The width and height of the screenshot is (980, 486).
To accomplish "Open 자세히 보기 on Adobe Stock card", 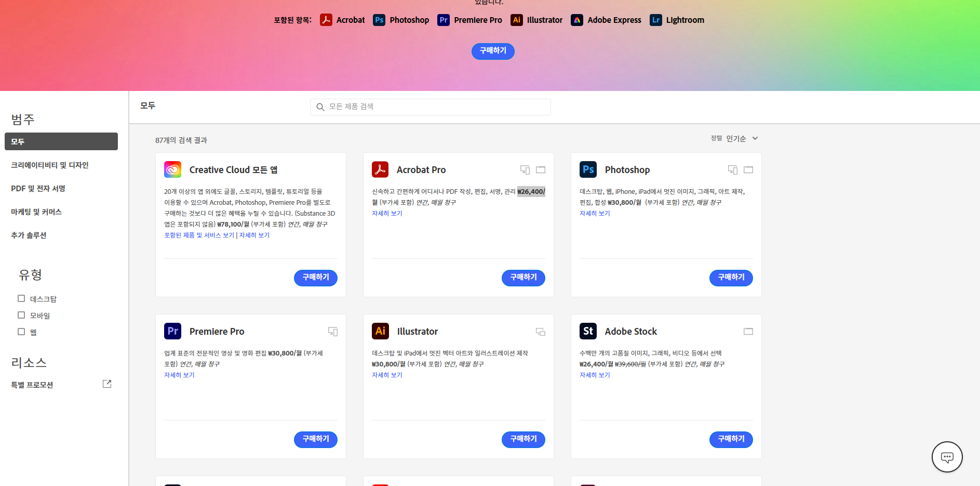I will [595, 375].
